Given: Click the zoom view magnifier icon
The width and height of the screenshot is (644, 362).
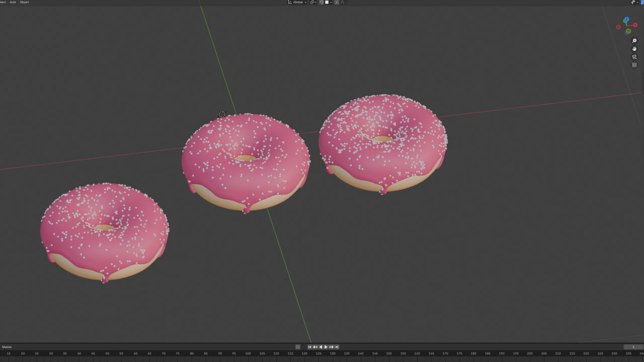Looking at the screenshot, I should [x=634, y=41].
